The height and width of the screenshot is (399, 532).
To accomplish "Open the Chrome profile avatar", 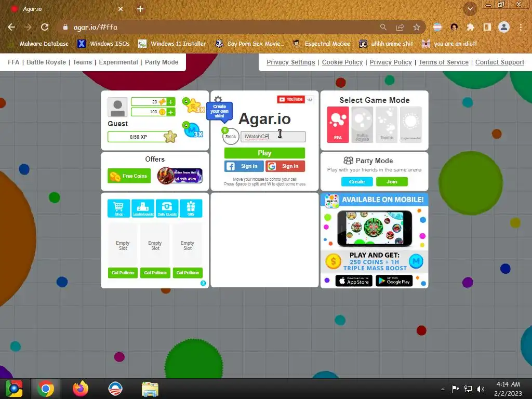I will 504,27.
